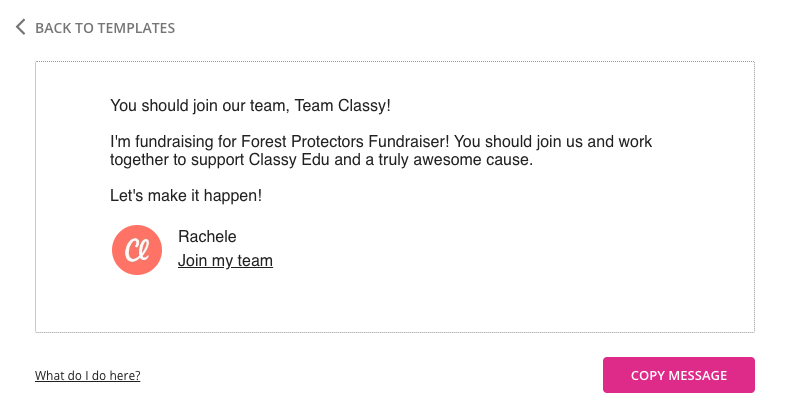Open the Join my team link
Viewport: 785px width, 414px height.
pyautogui.click(x=225, y=261)
